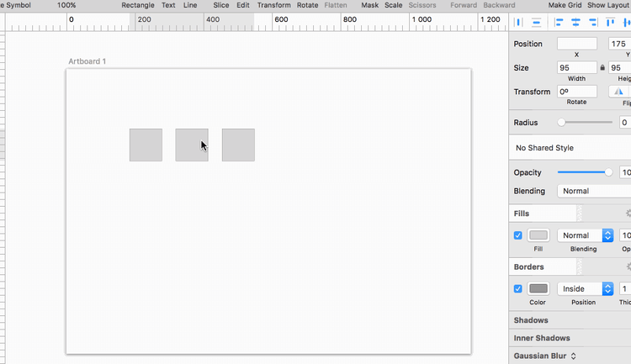
Task: Disable the Fills checkbox
Action: (x=518, y=235)
